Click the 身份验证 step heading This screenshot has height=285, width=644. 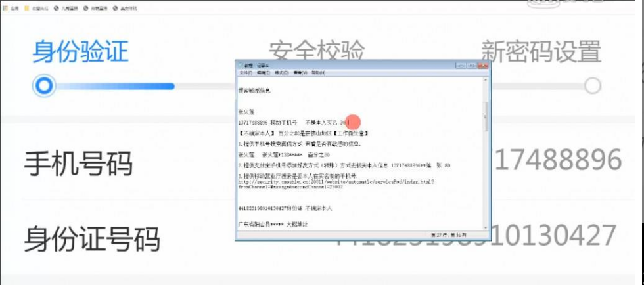80,51
